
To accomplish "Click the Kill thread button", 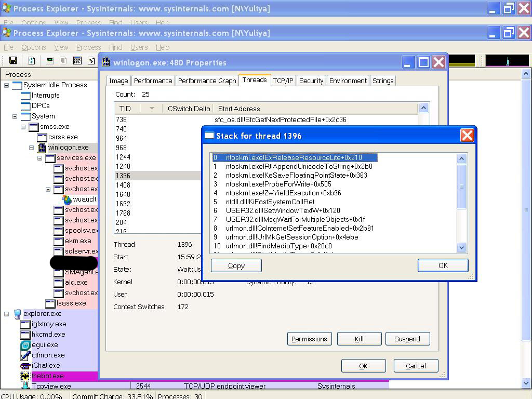I will (x=360, y=339).
